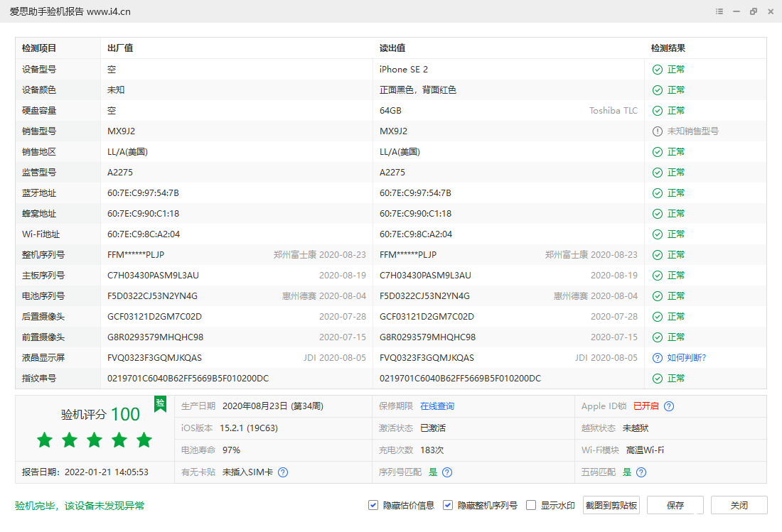The image size is (782, 532).
Task: Select read-out LCD serial FVQ0323F3GQMJKQAS
Action: pyautogui.click(x=427, y=358)
